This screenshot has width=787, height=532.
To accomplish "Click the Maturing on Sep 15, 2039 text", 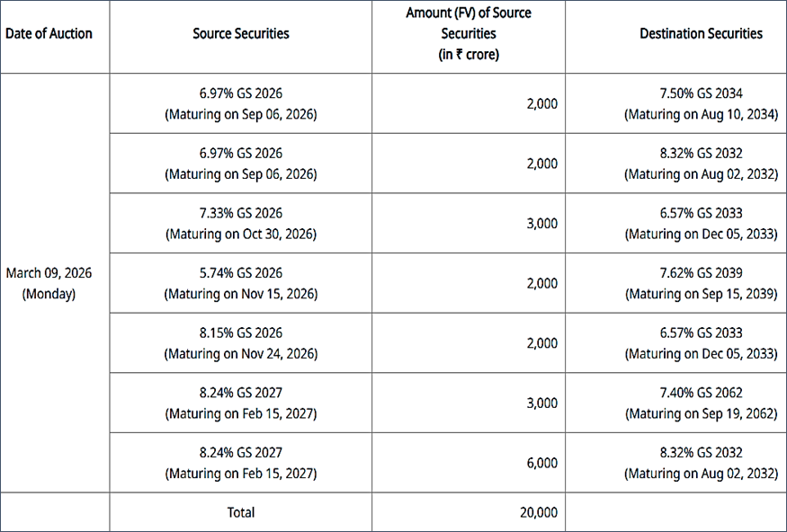I will coord(701,294).
